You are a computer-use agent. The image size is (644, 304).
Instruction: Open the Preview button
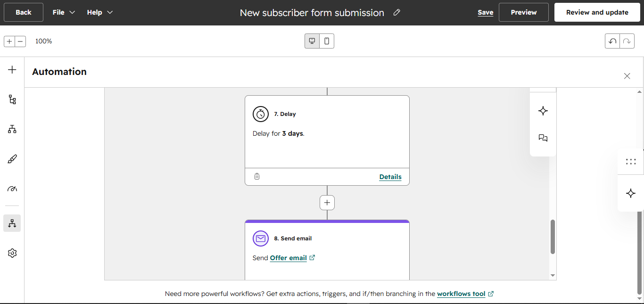pos(524,12)
